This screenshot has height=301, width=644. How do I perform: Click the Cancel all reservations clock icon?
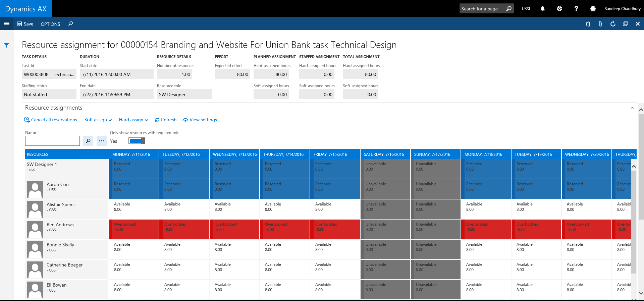point(27,120)
